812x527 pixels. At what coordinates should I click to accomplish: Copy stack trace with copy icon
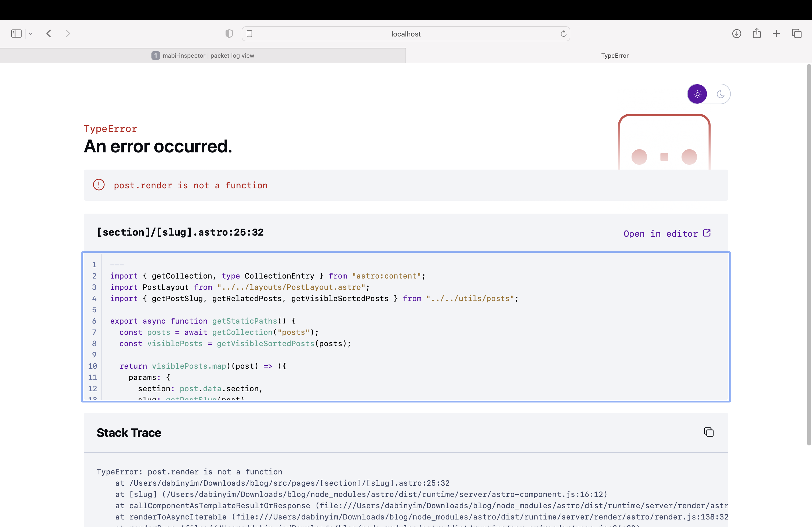(709, 432)
